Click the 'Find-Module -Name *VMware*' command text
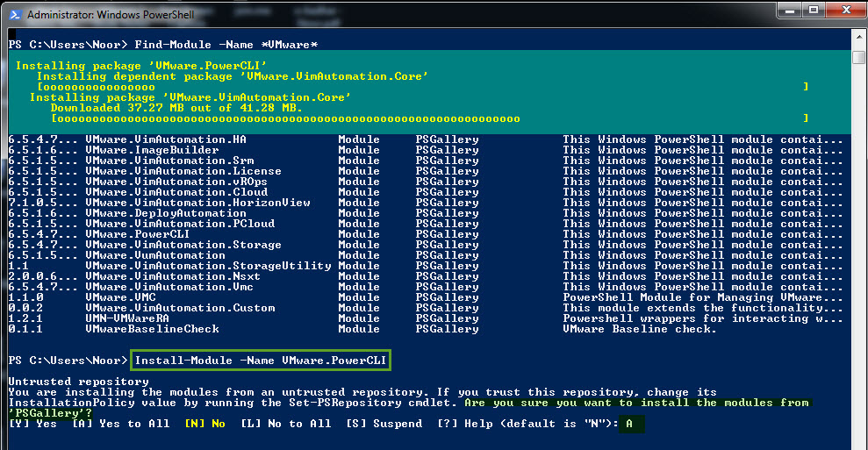This screenshot has height=450, width=868. [x=226, y=44]
